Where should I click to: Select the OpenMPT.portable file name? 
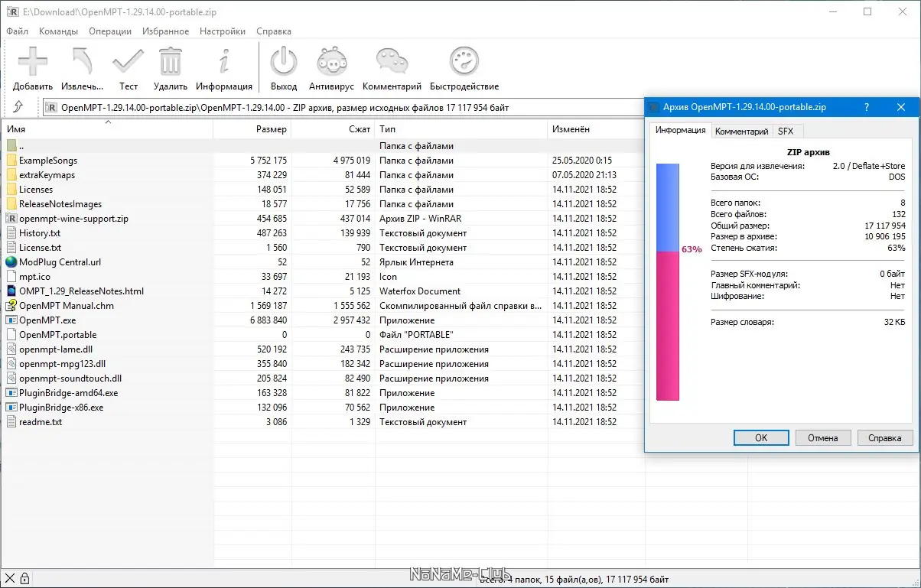[57, 335]
